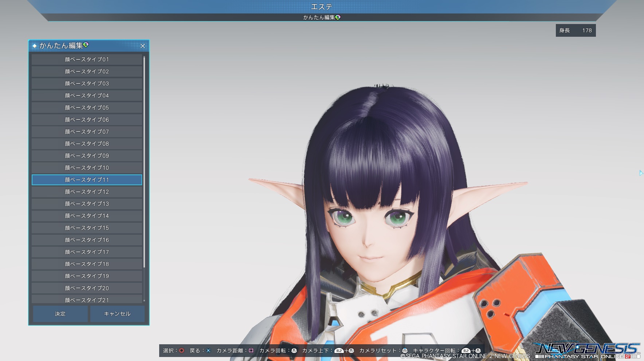Click the キャンセル button
Viewport: 644px width, 361px height.
(x=117, y=314)
